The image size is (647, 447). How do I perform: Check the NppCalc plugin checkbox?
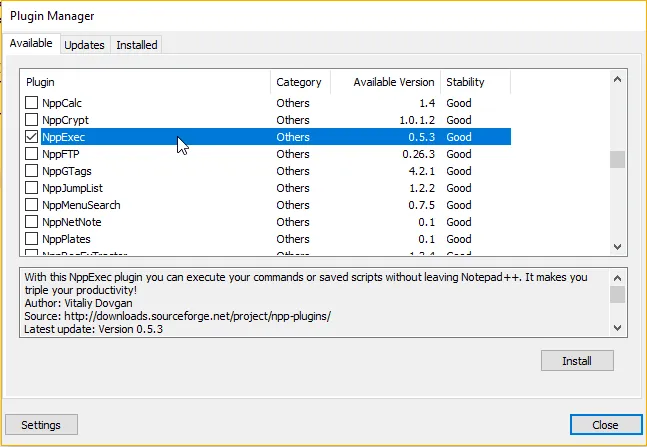click(x=32, y=103)
